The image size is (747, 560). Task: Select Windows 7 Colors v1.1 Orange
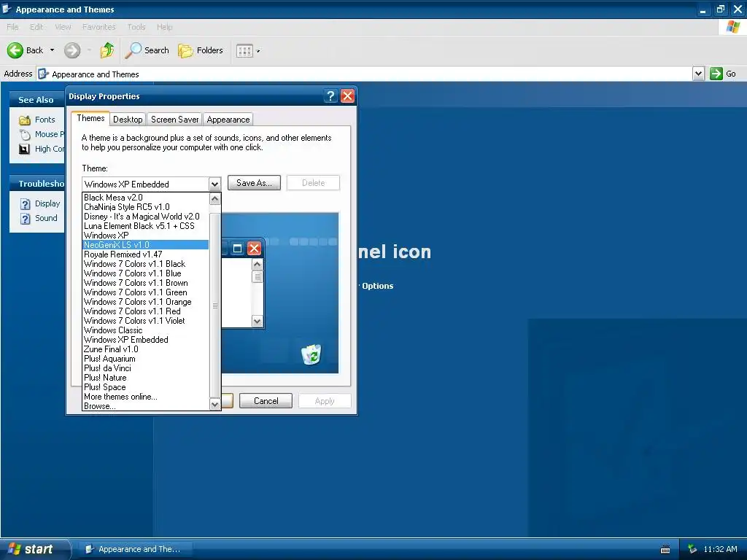146,302
